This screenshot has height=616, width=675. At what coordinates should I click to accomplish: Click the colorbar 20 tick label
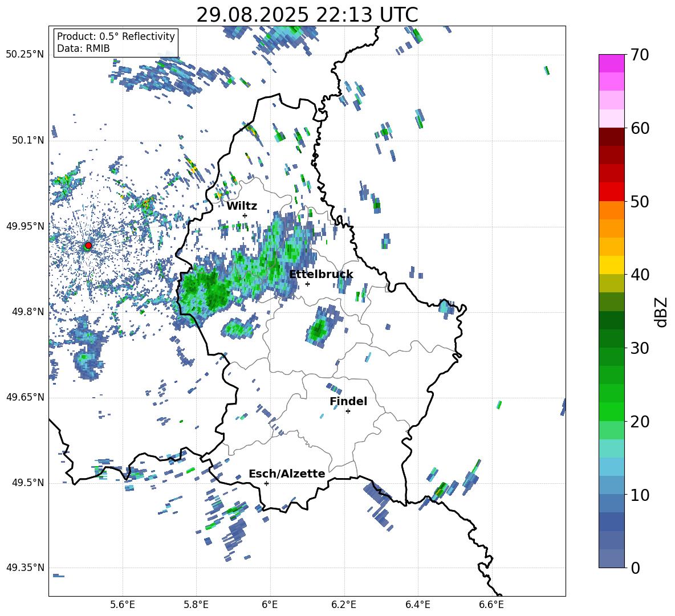point(640,421)
